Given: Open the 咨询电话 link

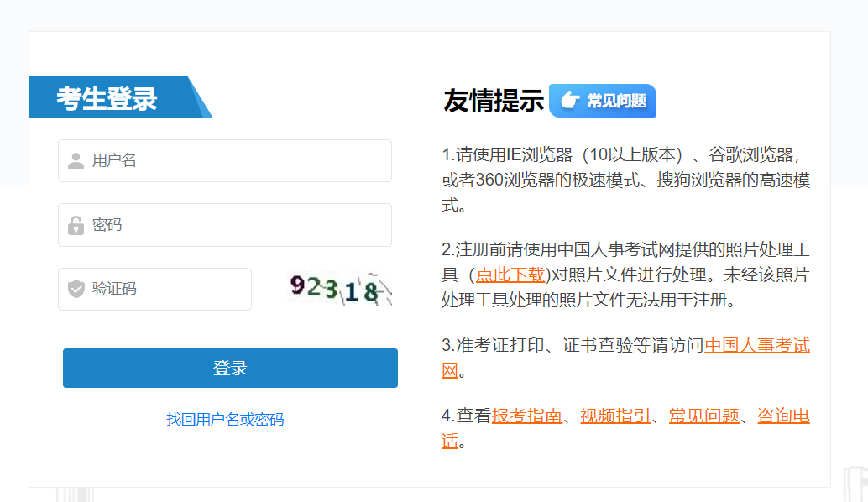Looking at the screenshot, I should click(x=783, y=416).
